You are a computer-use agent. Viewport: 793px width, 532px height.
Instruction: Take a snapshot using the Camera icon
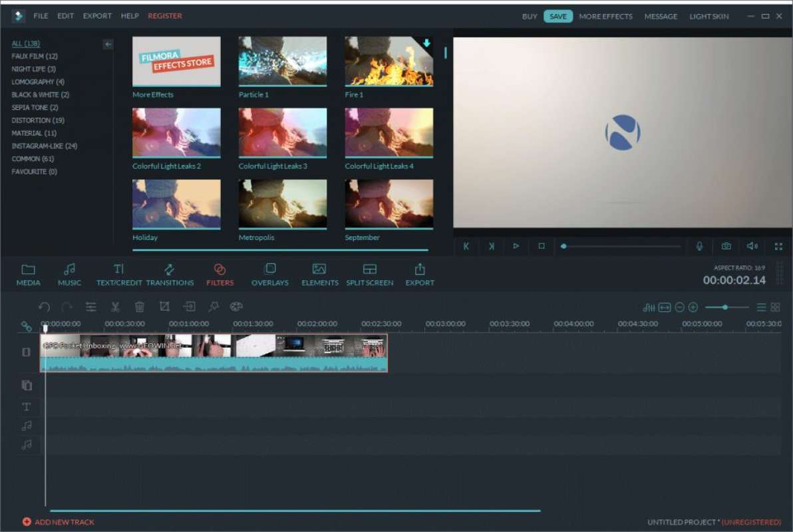[726, 246]
